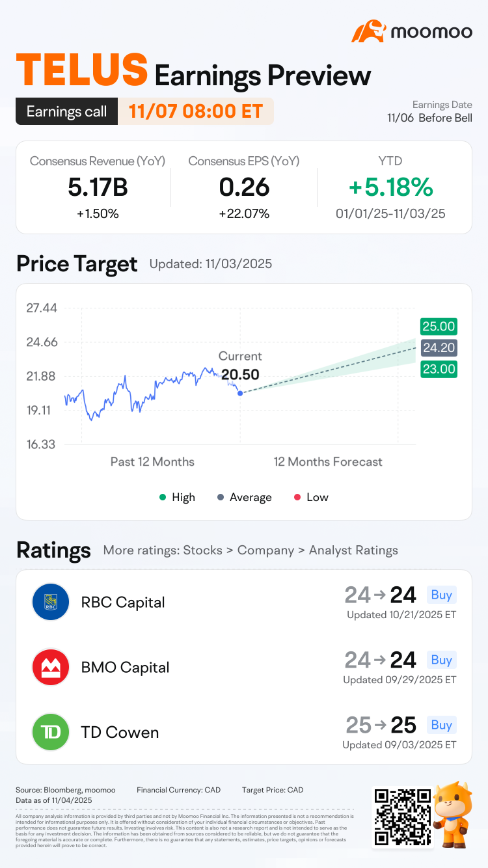Click the 24.20 average target tag

[439, 347]
